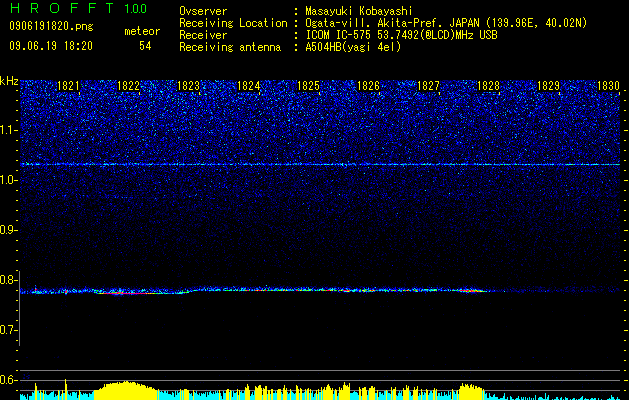Click the 0.7 frequency axis label
The width and height of the screenshot is (629, 400).
pos(9,330)
